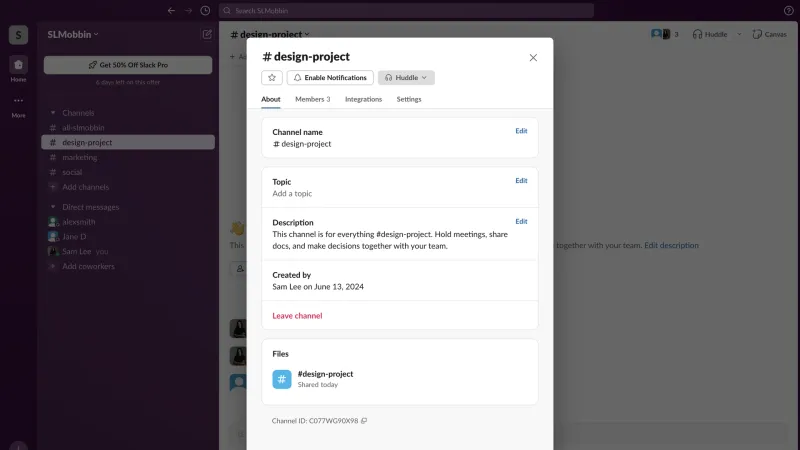Click Leave channel

click(x=297, y=315)
